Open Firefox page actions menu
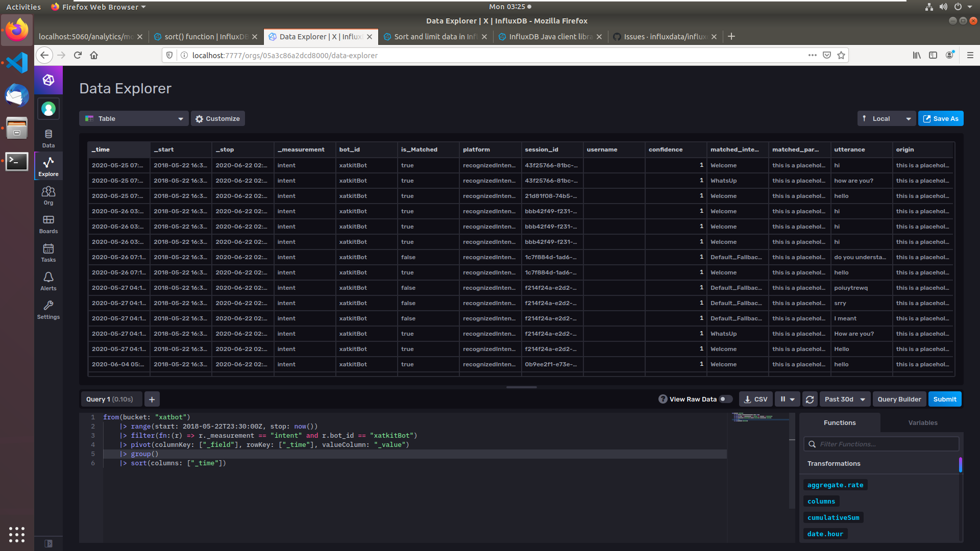Image resolution: width=980 pixels, height=551 pixels. point(813,55)
